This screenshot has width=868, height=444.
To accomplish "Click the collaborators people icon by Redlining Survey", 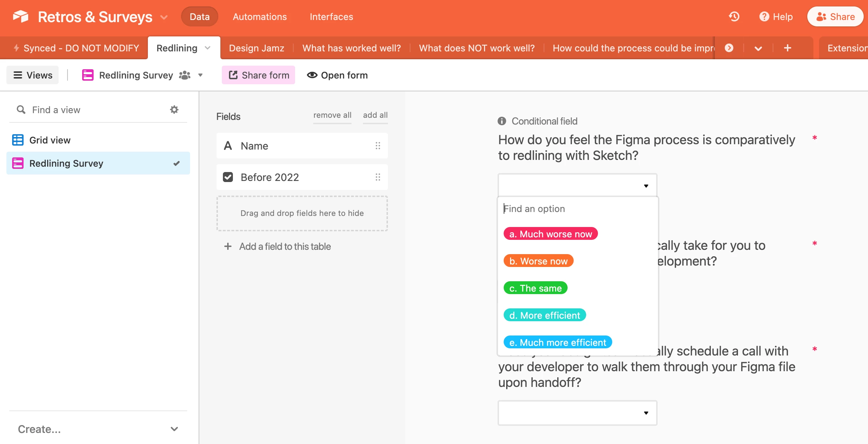I will (185, 75).
